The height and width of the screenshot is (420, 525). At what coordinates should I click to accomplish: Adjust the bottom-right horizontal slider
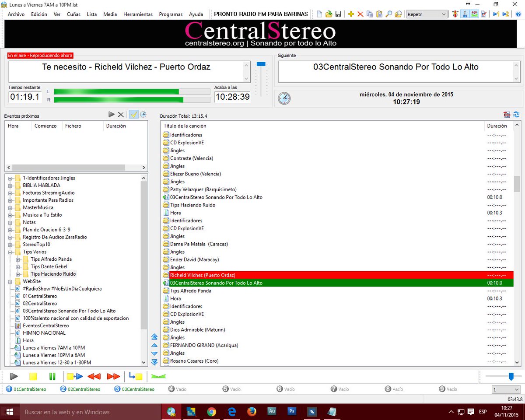(x=511, y=376)
